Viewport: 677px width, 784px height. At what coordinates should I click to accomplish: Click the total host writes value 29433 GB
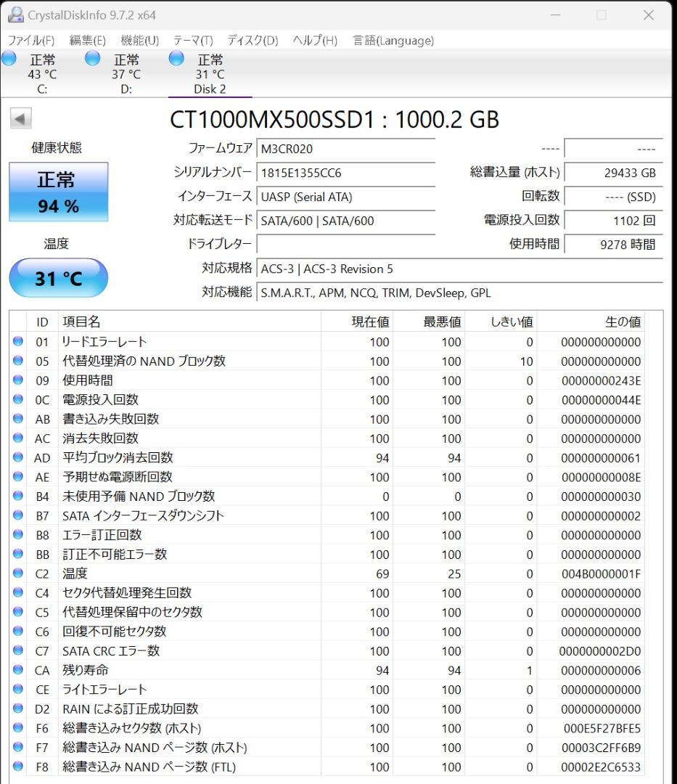pyautogui.click(x=614, y=173)
